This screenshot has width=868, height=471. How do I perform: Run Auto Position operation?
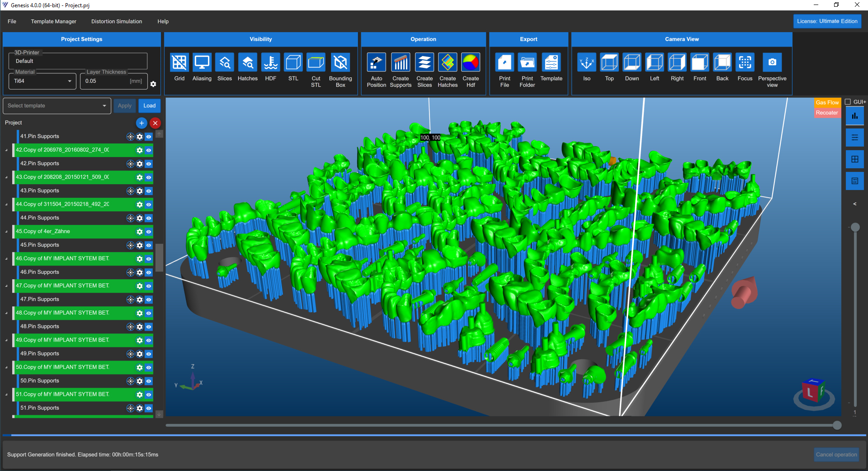point(376,62)
